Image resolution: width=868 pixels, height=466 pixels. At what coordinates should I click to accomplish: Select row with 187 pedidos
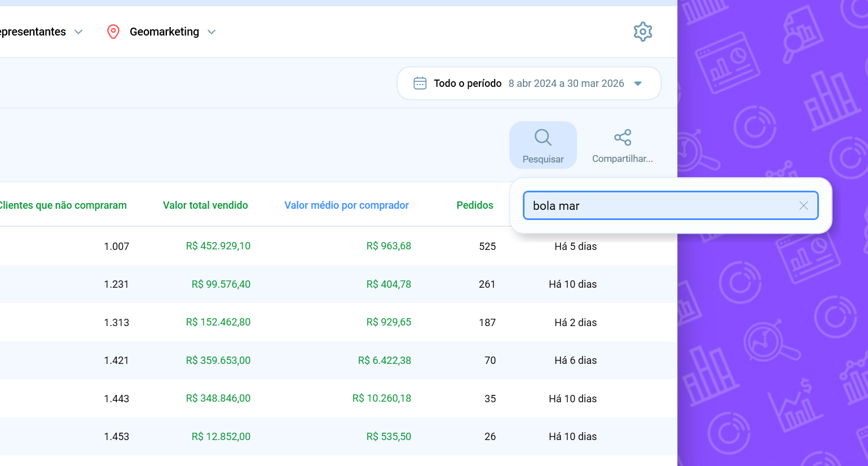(x=487, y=323)
